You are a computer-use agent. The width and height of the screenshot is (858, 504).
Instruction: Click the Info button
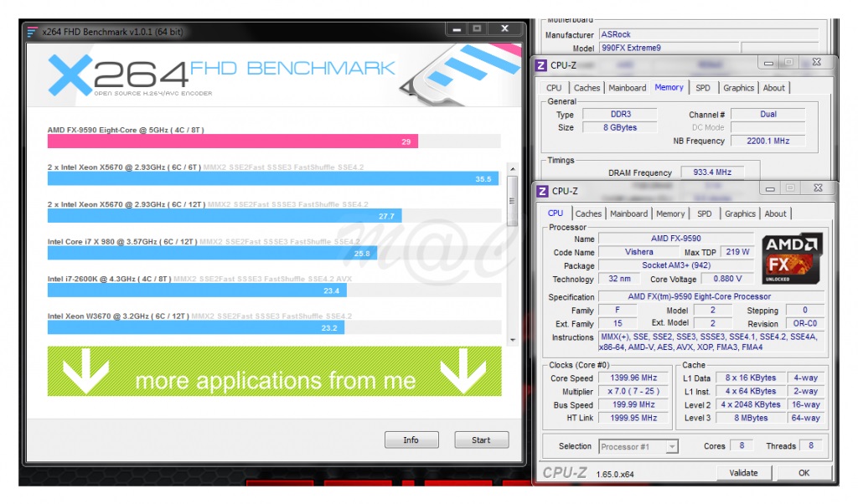pyautogui.click(x=411, y=440)
